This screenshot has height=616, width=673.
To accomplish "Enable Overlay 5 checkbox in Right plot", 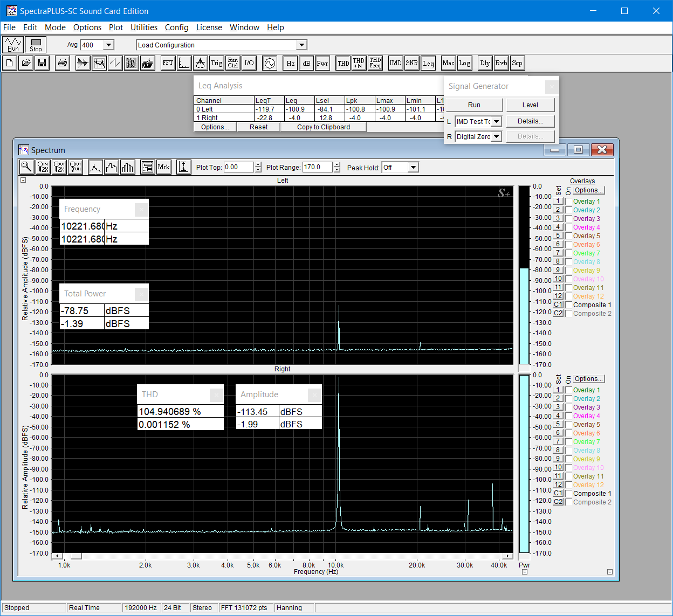I will (x=568, y=425).
